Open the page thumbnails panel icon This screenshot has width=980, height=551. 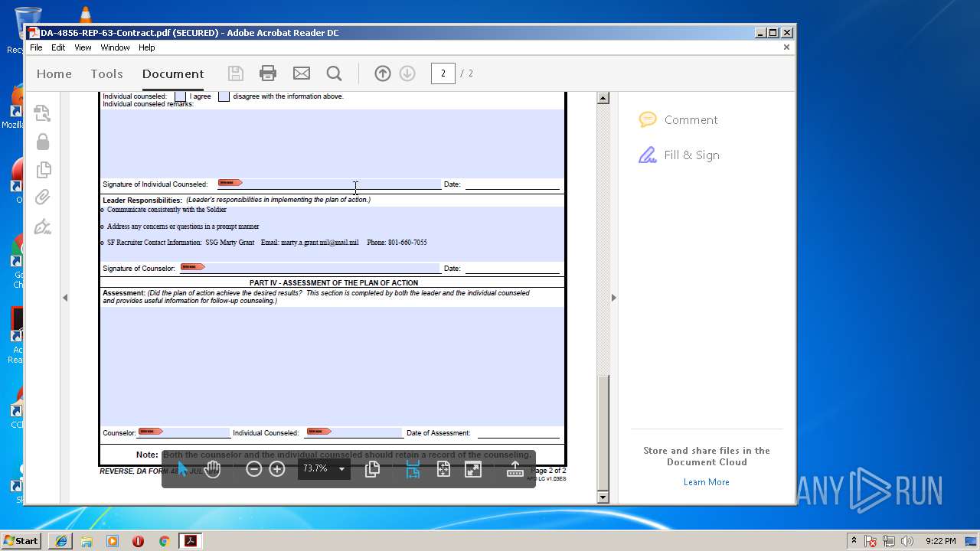(43, 113)
